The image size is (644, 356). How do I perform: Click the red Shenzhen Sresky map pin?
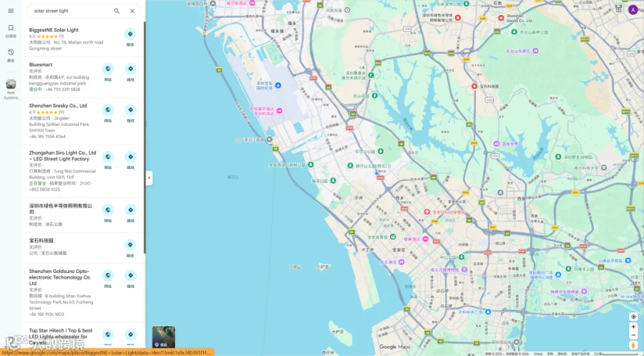(501, 18)
